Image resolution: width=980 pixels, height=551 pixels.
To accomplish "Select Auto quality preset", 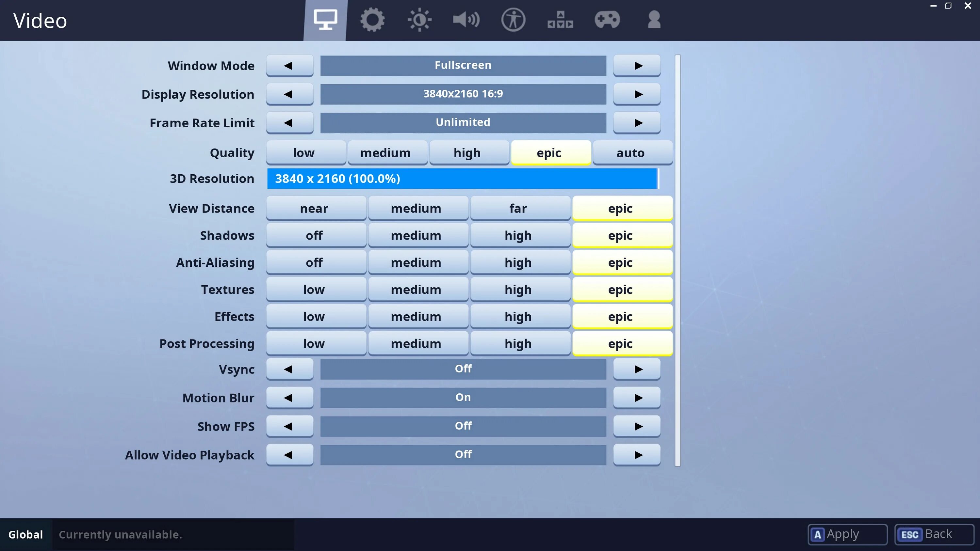I will click(x=631, y=153).
